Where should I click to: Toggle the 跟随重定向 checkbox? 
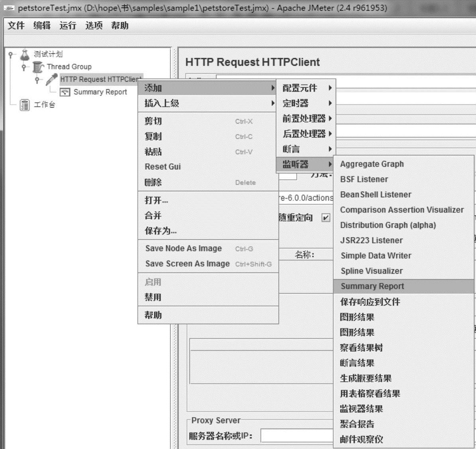tap(326, 218)
